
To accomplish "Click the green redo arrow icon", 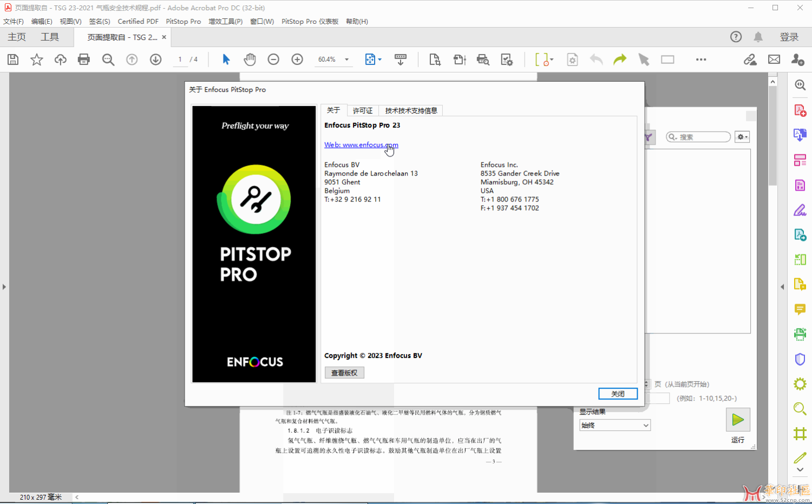I will pyautogui.click(x=620, y=60).
